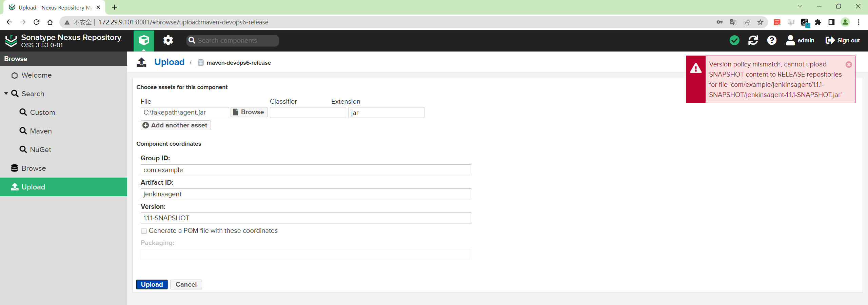Screen dimensions: 868x305
Task: Browse for a file to upload
Action: pyautogui.click(x=249, y=112)
